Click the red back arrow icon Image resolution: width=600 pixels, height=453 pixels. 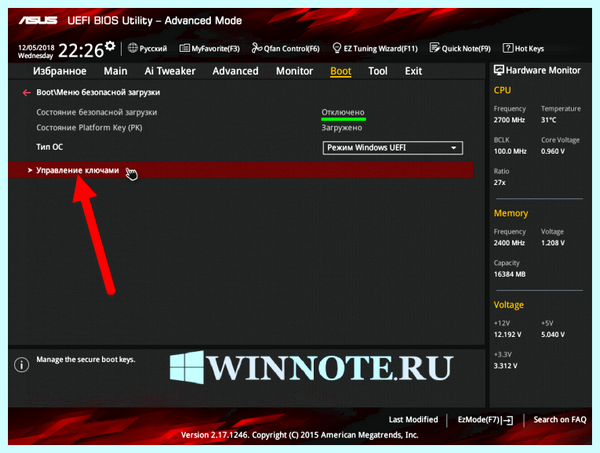click(x=26, y=93)
